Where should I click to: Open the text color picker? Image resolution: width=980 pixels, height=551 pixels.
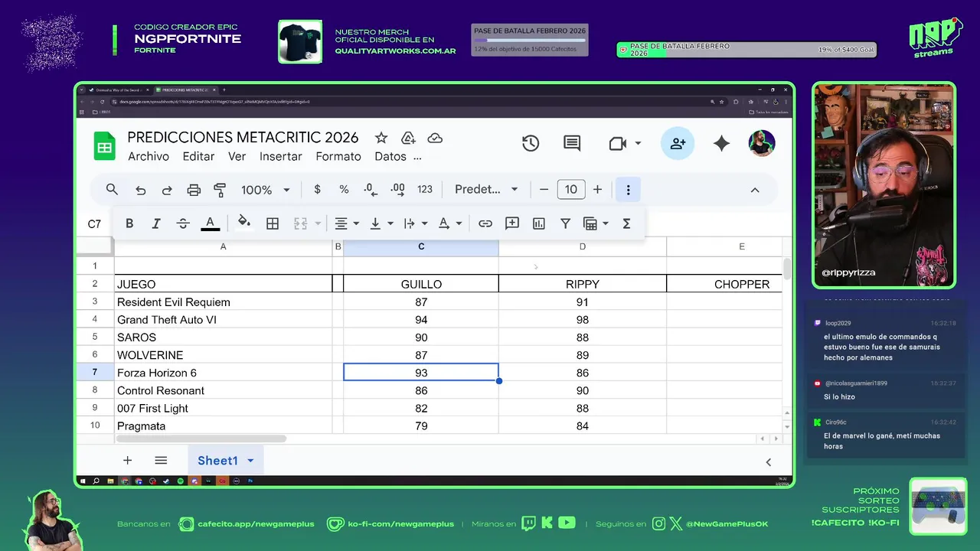tap(210, 223)
